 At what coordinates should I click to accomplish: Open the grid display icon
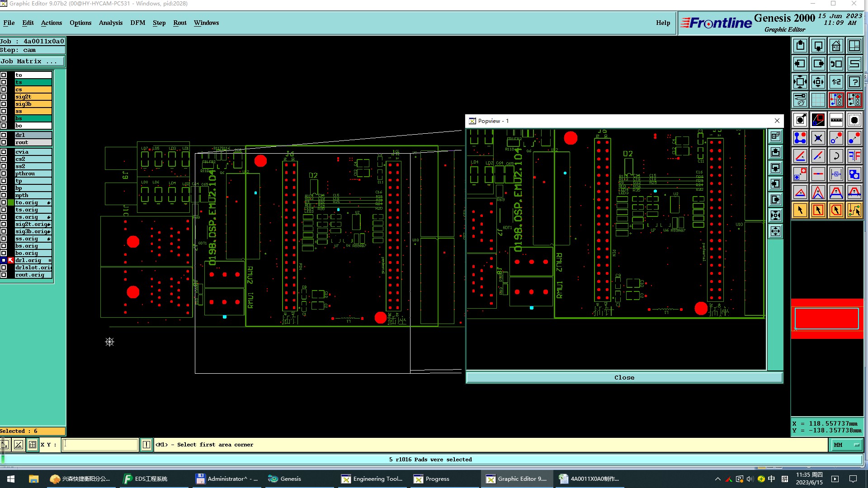818,100
